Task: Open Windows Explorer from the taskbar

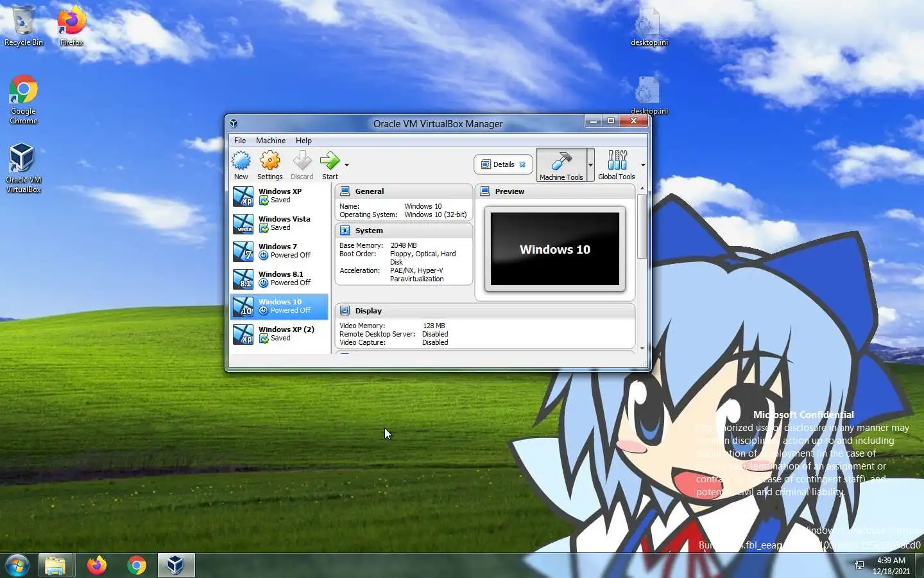Action: [55, 565]
